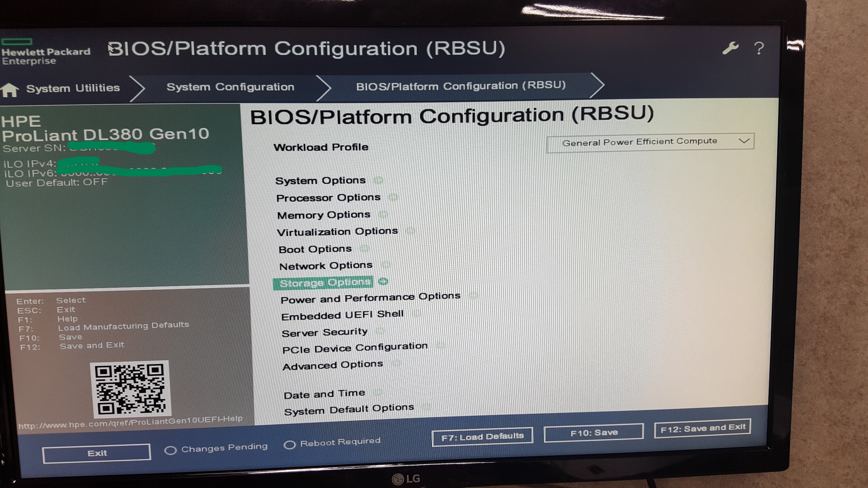868x488 pixels.
Task: Open Processor Options menu entry
Action: 328,197
